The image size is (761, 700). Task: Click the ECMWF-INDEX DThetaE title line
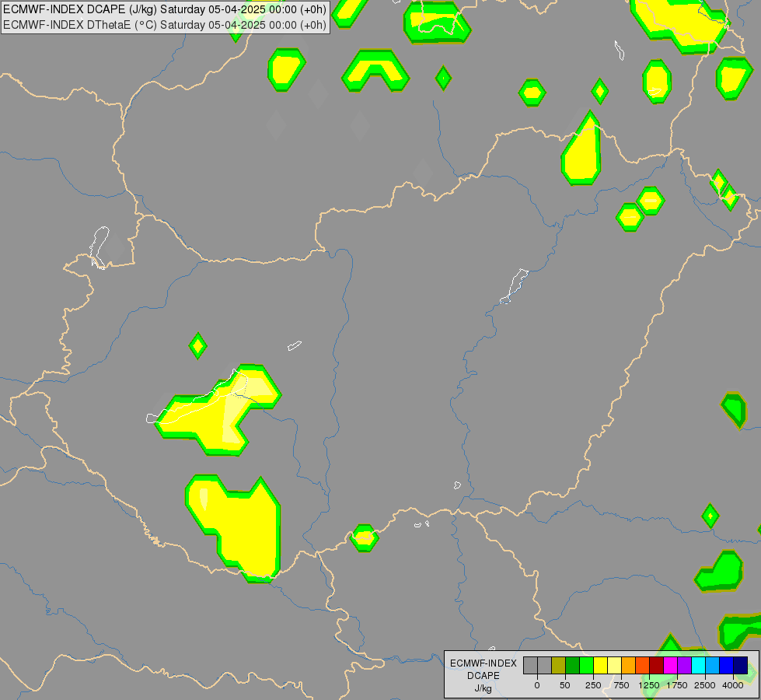pyautogui.click(x=165, y=25)
